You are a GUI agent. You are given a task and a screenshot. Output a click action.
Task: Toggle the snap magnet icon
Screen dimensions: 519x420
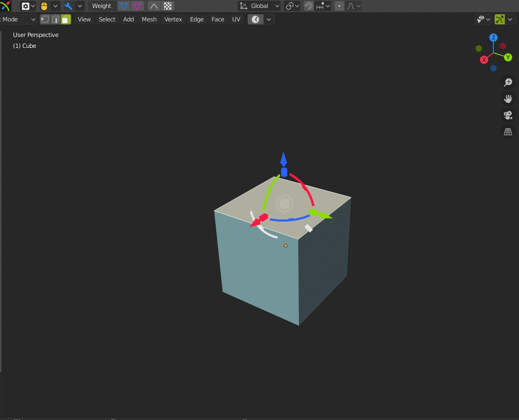pyautogui.click(x=309, y=6)
